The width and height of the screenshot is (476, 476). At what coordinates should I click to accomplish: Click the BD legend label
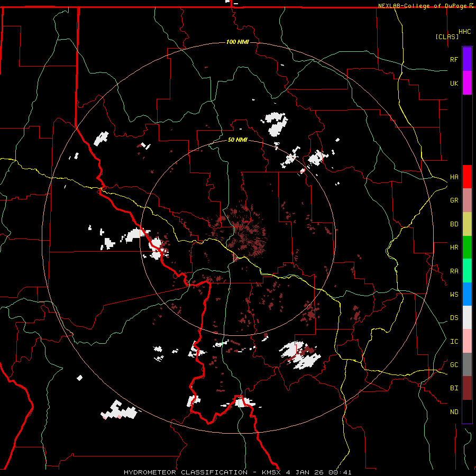454,224
